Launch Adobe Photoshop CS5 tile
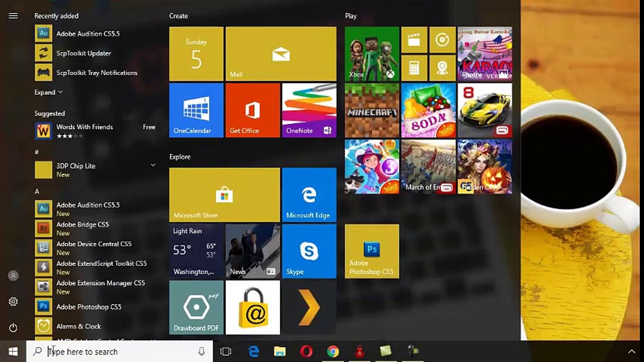Screen dimensions: 644x362 tap(372, 251)
